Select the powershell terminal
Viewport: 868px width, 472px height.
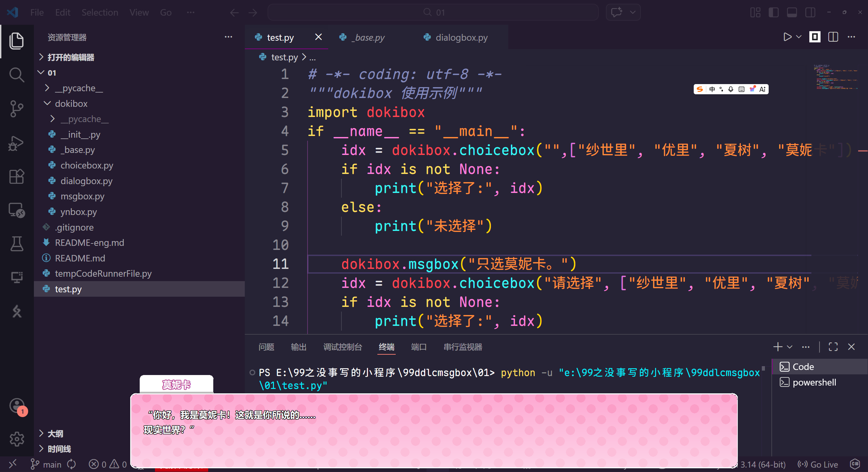pyautogui.click(x=814, y=382)
